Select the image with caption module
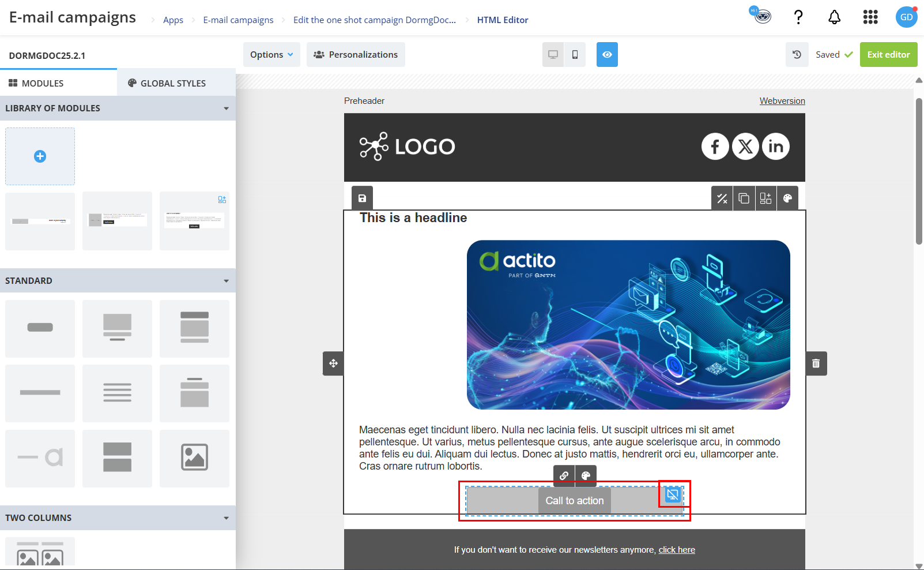The height and width of the screenshot is (570, 924). point(117,328)
